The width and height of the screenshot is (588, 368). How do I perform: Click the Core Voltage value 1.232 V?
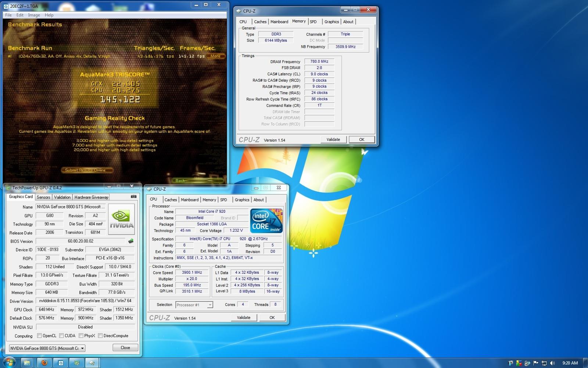(x=236, y=230)
